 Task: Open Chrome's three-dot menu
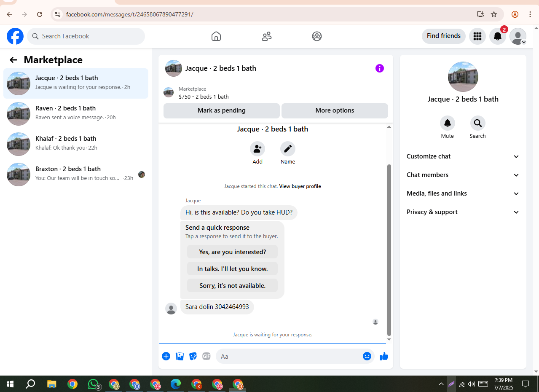(x=530, y=14)
